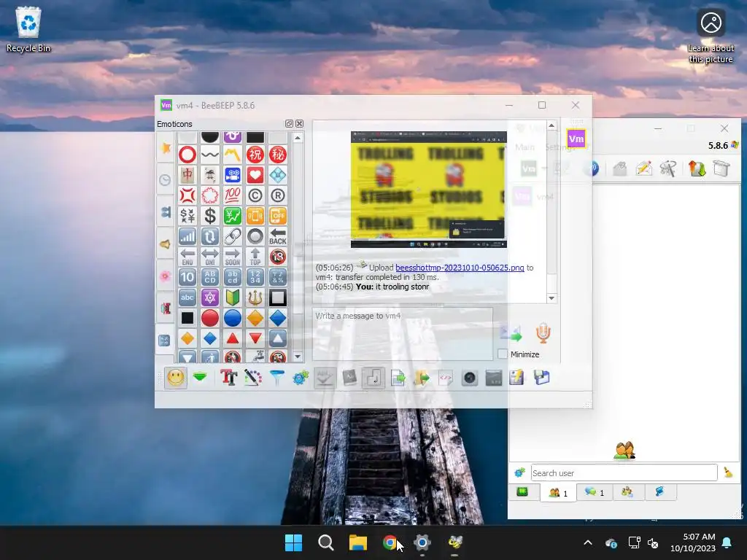747x560 pixels.
Task: Insert the signal bars emoticon
Action: tap(187, 236)
